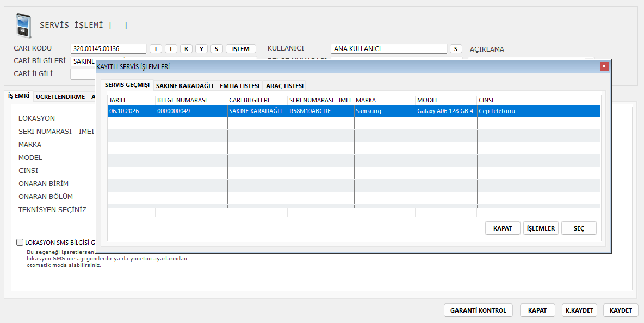644x323 pixels.
Task: Close the KAYITLI SERVİS İŞLEMLERİ dialog
Action: tap(603, 66)
